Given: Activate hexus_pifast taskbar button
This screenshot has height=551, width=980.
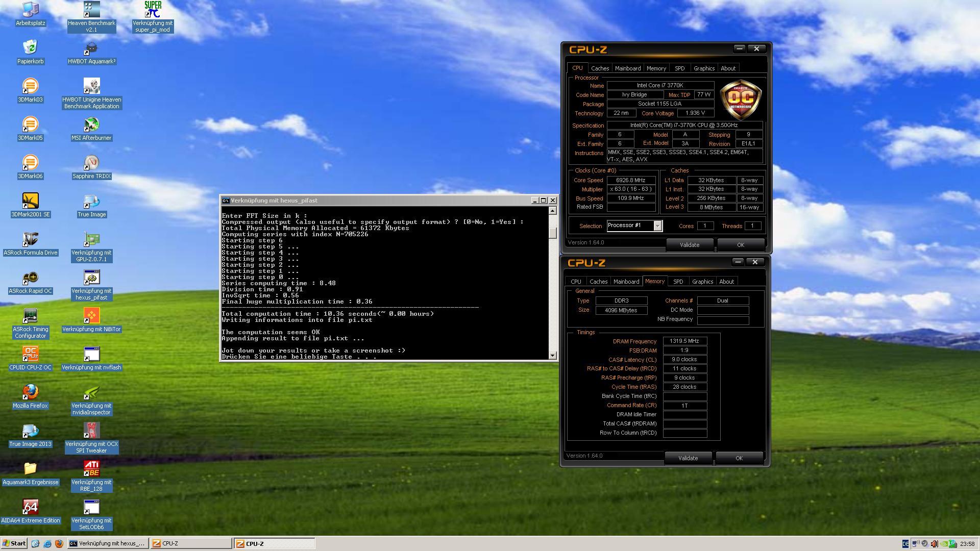Looking at the screenshot, I should (108, 543).
